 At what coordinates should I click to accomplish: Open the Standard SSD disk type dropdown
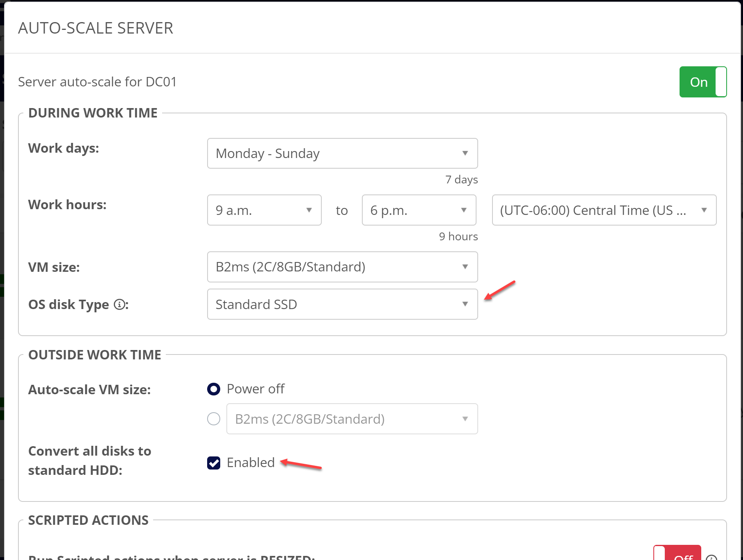(x=342, y=304)
